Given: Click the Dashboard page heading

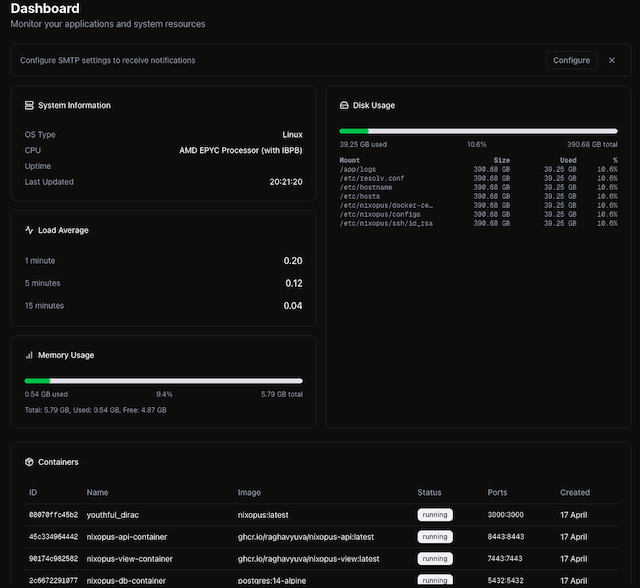Looking at the screenshot, I should coord(45,9).
